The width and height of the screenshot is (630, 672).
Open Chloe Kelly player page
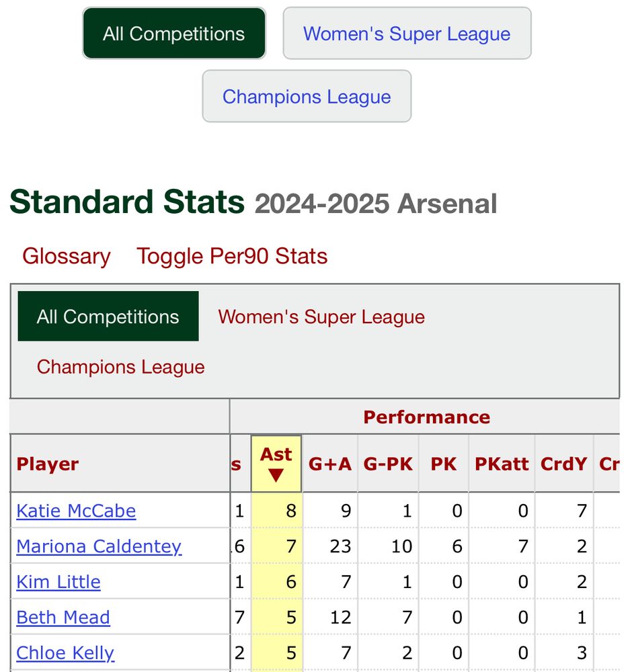(x=65, y=653)
